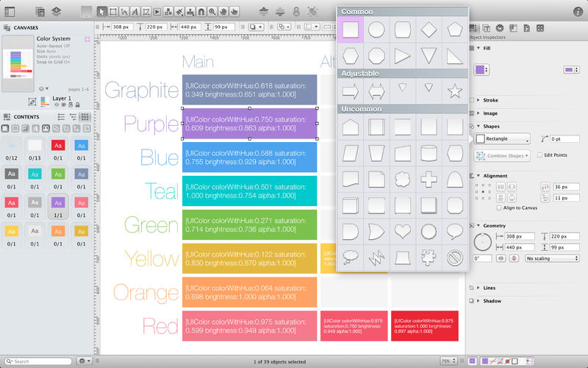Click the sidebar Search field
The height and width of the screenshot is (368, 588).
[40, 361]
